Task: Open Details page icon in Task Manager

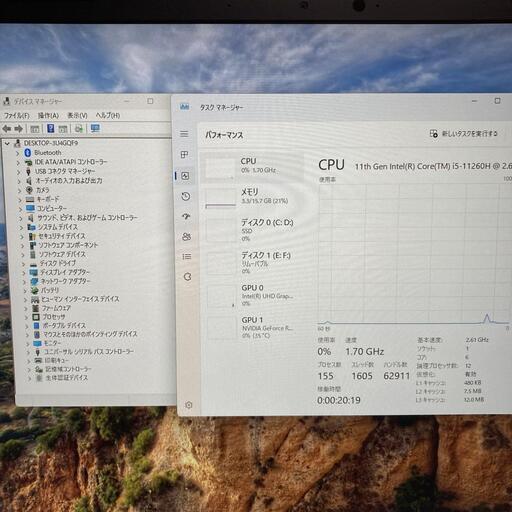Action: click(187, 256)
